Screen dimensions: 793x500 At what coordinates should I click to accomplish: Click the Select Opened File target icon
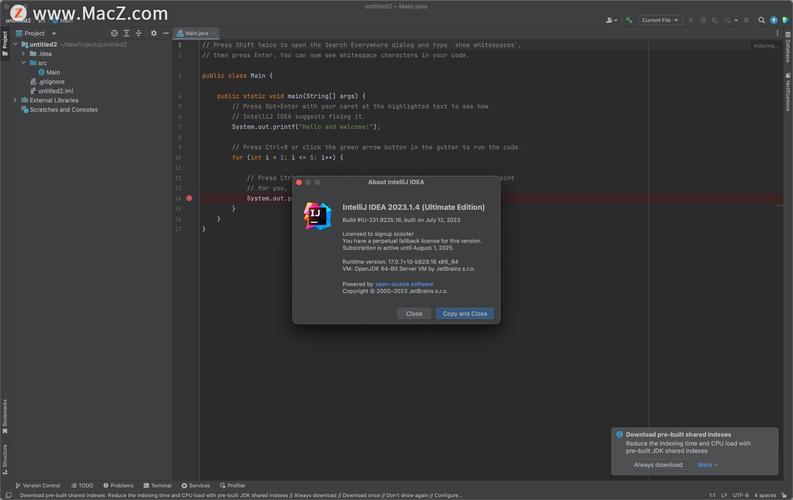coord(114,33)
